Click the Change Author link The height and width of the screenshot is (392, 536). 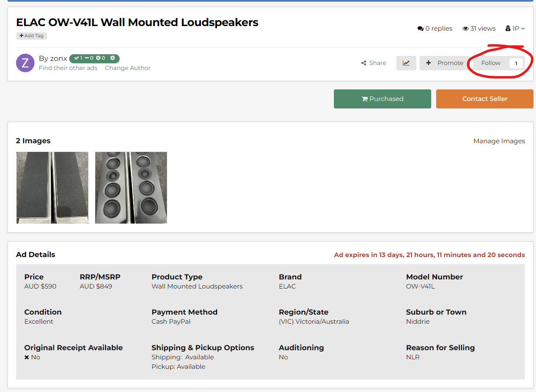(x=128, y=68)
